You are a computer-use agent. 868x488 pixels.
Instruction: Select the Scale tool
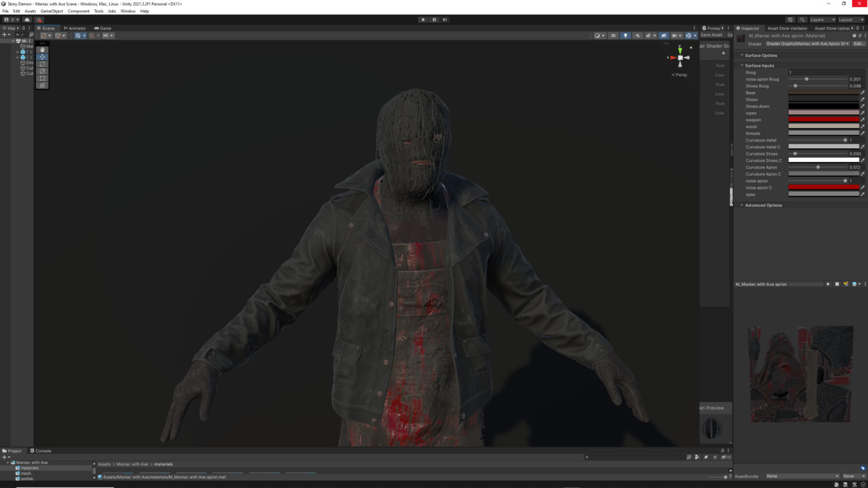pos(42,72)
